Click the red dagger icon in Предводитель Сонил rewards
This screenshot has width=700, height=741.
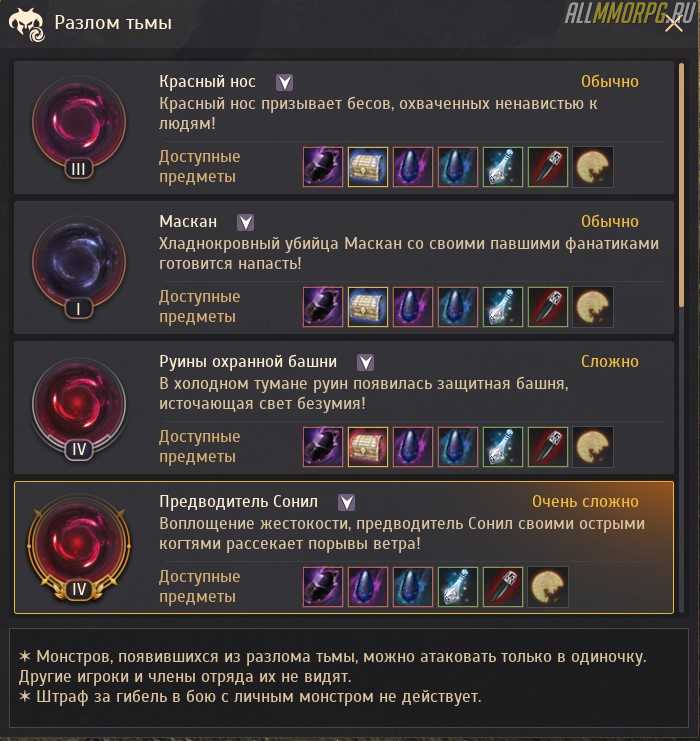[502, 586]
